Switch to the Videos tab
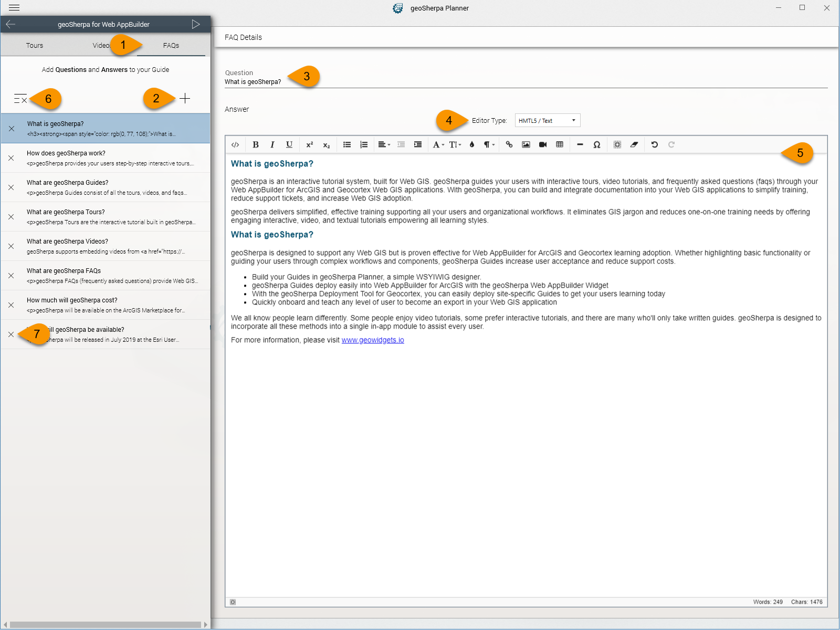Image resolution: width=840 pixels, height=630 pixels. tap(102, 46)
